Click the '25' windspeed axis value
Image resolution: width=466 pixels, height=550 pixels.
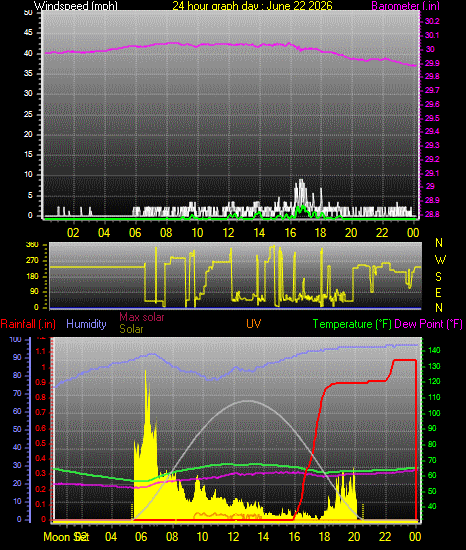pos(28,114)
